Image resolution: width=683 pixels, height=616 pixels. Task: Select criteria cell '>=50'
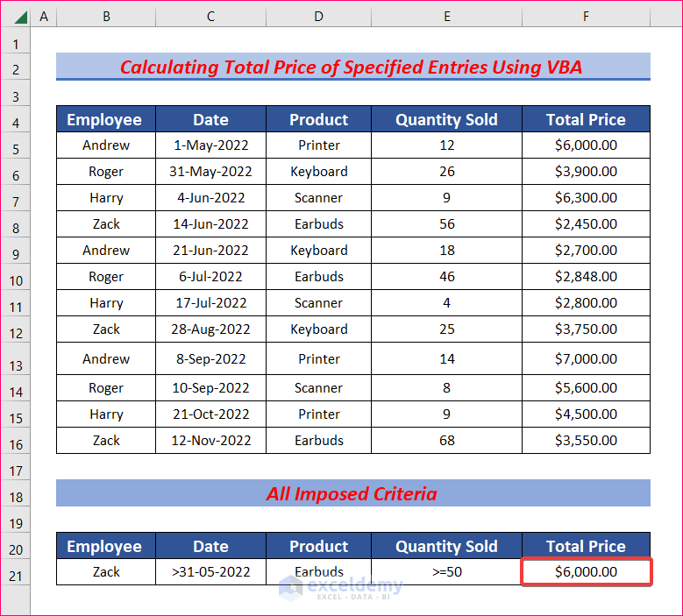[446, 571]
